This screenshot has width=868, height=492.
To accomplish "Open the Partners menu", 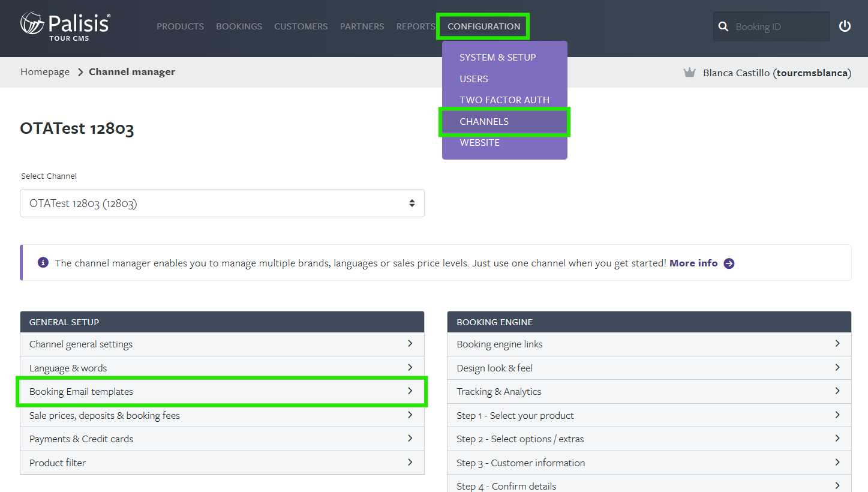I will point(362,26).
